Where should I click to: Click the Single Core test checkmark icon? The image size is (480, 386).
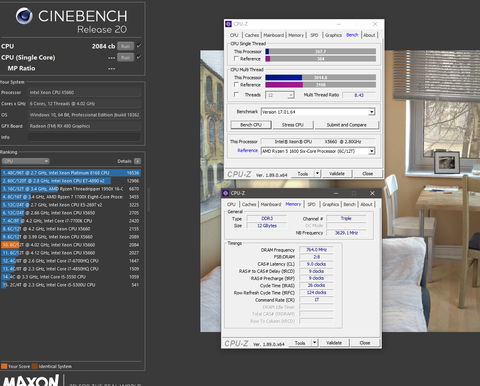[x=139, y=57]
